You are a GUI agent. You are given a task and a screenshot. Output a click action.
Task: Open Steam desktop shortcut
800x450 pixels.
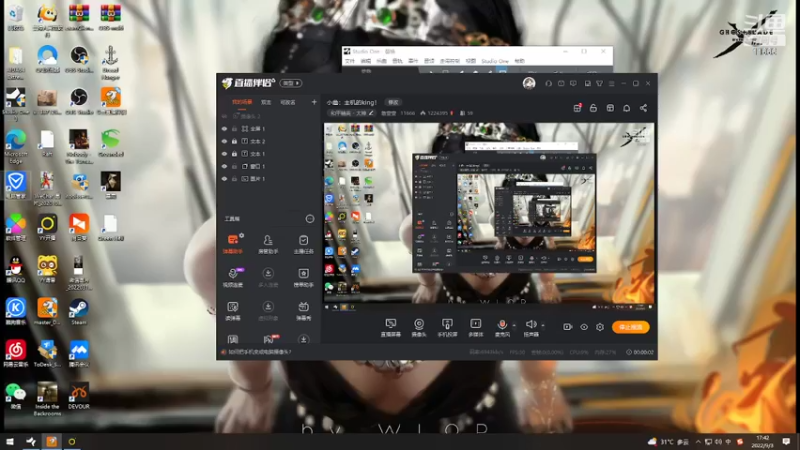(x=79, y=312)
